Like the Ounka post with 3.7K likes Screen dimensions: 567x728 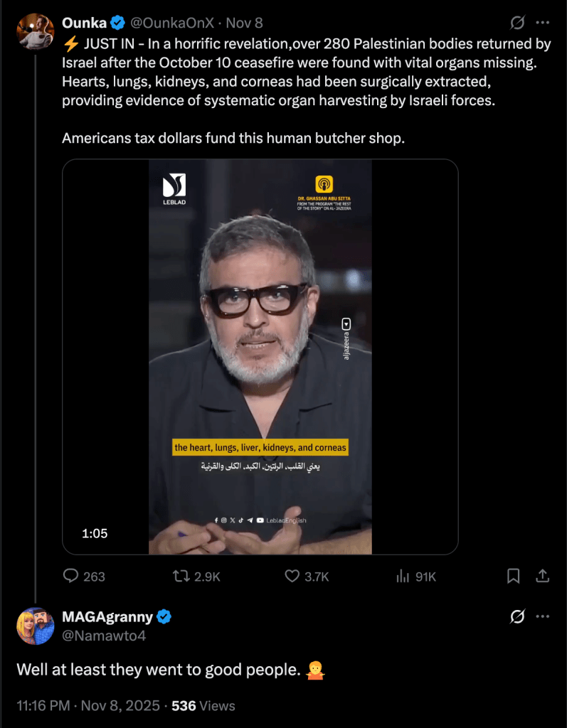tap(292, 576)
